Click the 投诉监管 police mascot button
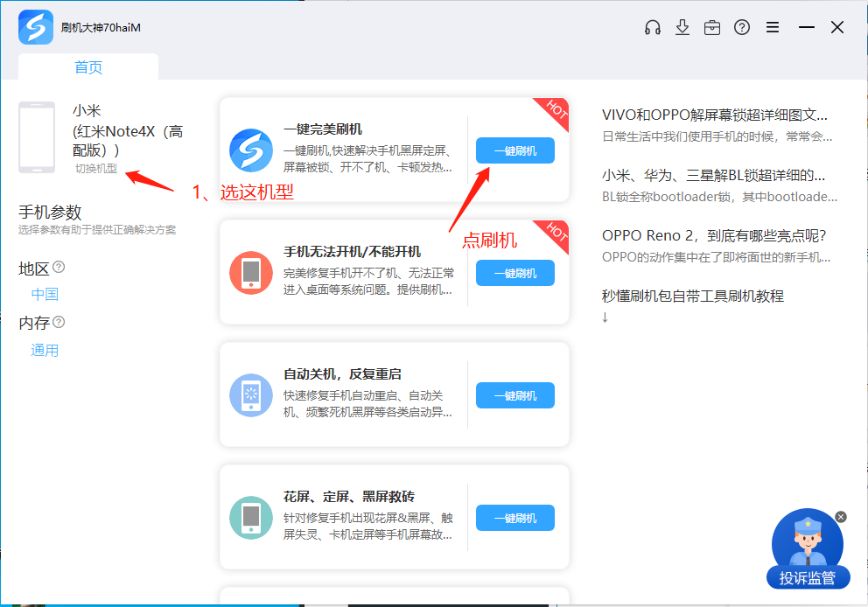 tap(808, 549)
